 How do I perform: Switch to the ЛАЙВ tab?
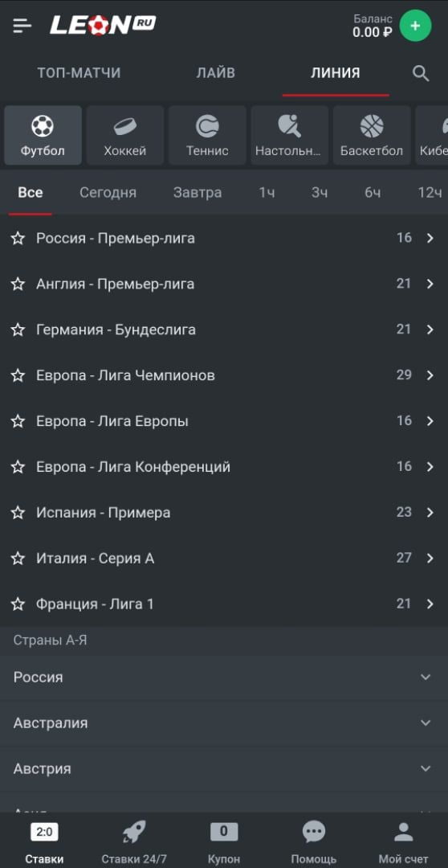pos(216,72)
